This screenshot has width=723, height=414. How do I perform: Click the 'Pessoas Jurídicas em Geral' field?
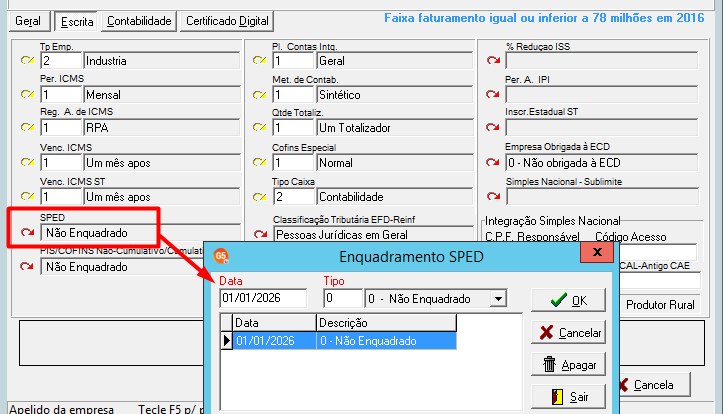373,234
